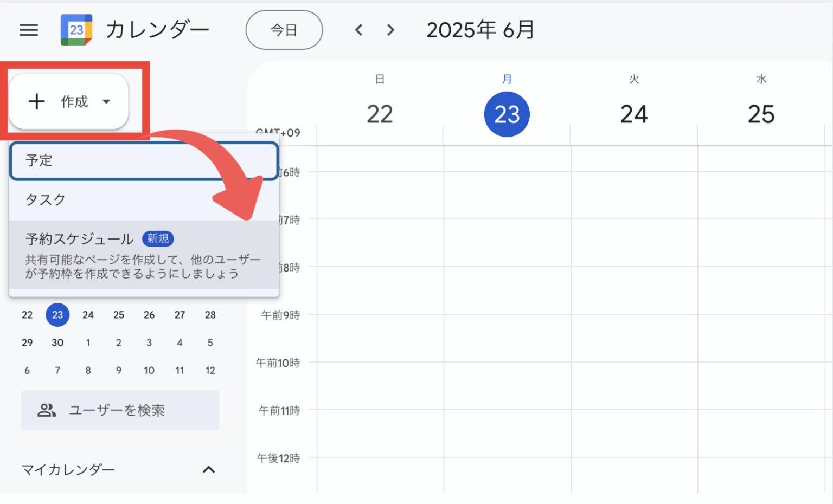
Task: Click the 2025年 6月 date title
Action: click(x=480, y=30)
